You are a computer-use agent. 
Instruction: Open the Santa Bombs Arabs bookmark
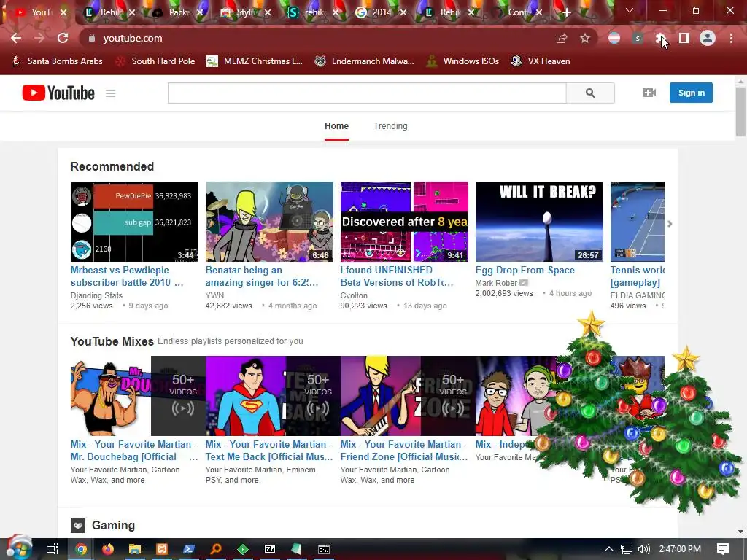(57, 61)
